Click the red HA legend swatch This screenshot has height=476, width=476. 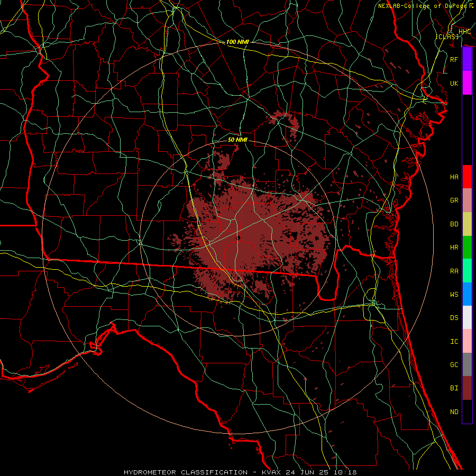467,177
